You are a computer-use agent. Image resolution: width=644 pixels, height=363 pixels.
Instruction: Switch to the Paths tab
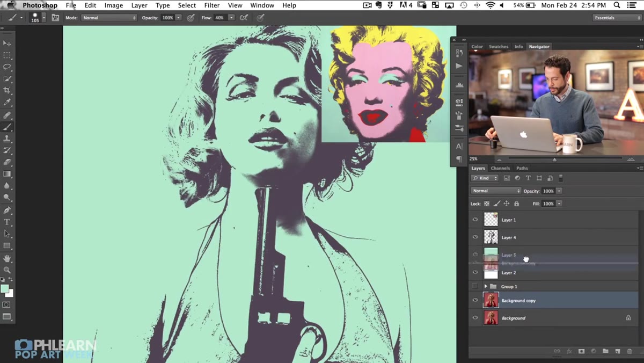522,168
